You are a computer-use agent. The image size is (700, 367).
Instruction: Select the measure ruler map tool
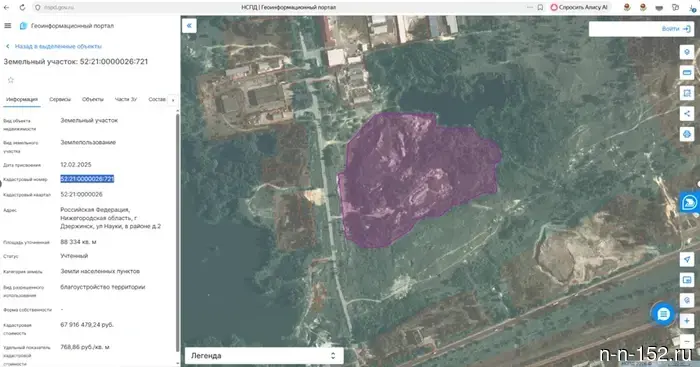(687, 72)
